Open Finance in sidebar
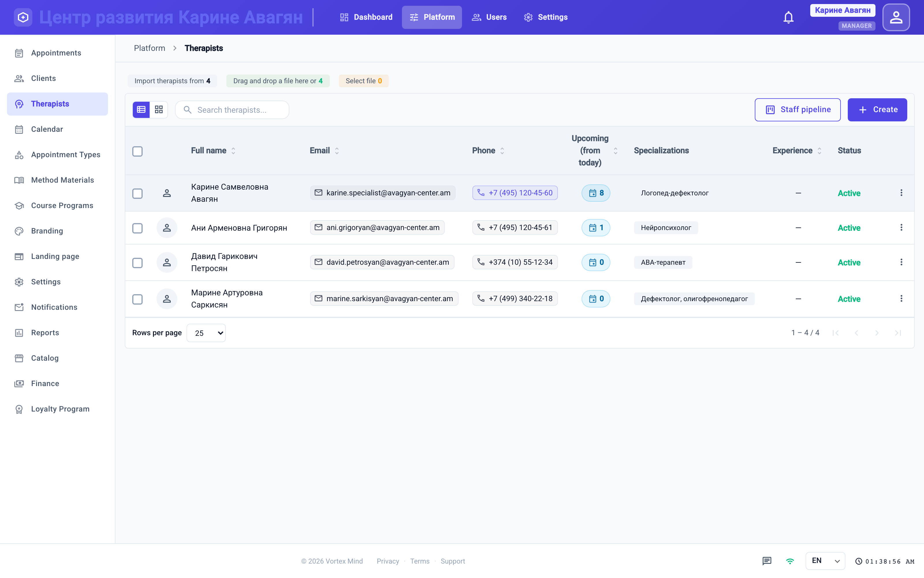Image resolution: width=924 pixels, height=578 pixels. pos(57,384)
